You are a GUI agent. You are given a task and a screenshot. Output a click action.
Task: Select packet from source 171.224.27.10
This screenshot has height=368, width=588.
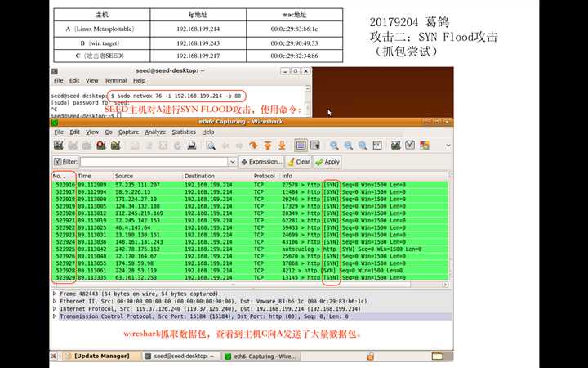[250, 199]
